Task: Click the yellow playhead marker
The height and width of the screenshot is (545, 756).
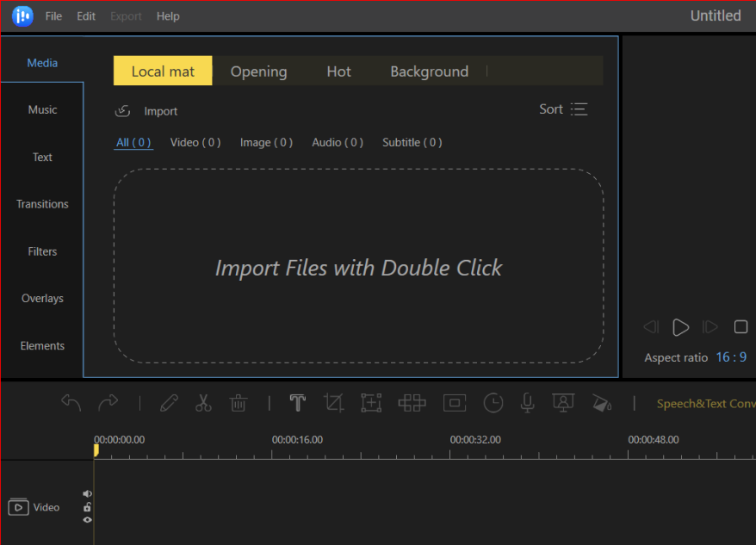Action: pyautogui.click(x=96, y=450)
